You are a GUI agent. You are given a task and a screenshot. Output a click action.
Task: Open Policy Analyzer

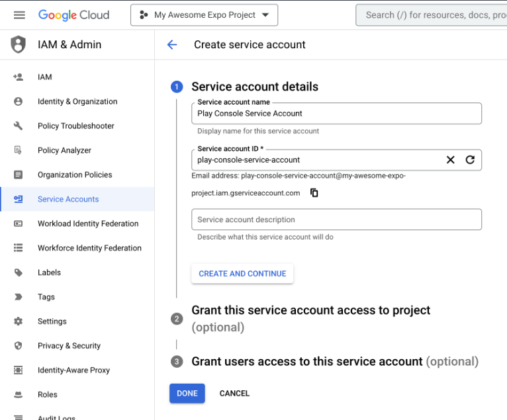coord(64,150)
